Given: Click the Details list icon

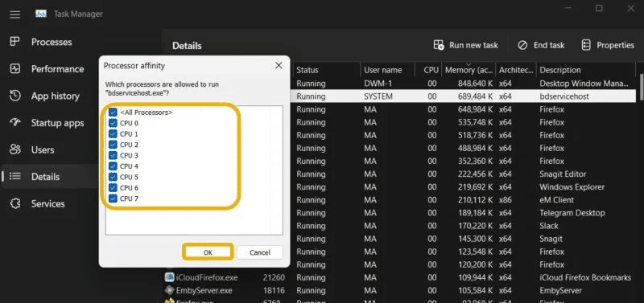Looking at the screenshot, I should [x=15, y=177].
